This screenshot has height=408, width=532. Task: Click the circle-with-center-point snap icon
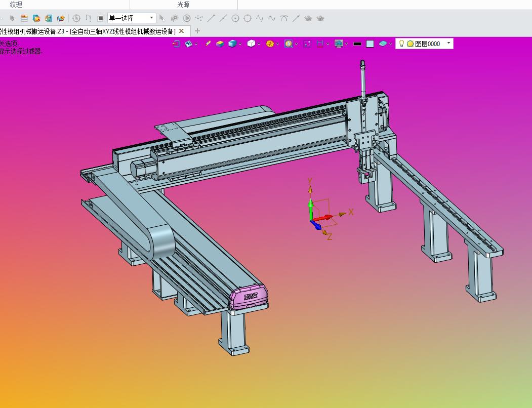[x=235, y=18]
